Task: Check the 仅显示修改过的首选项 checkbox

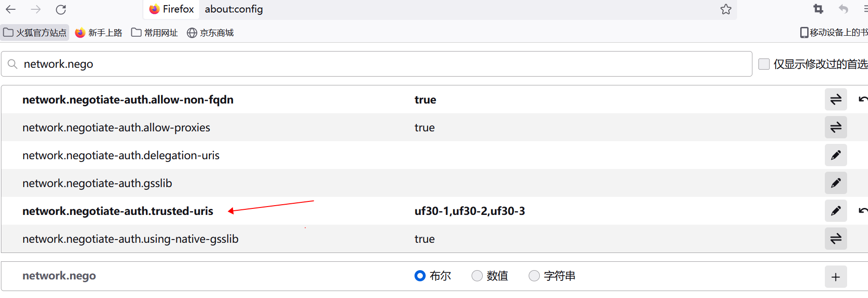Action: (764, 64)
